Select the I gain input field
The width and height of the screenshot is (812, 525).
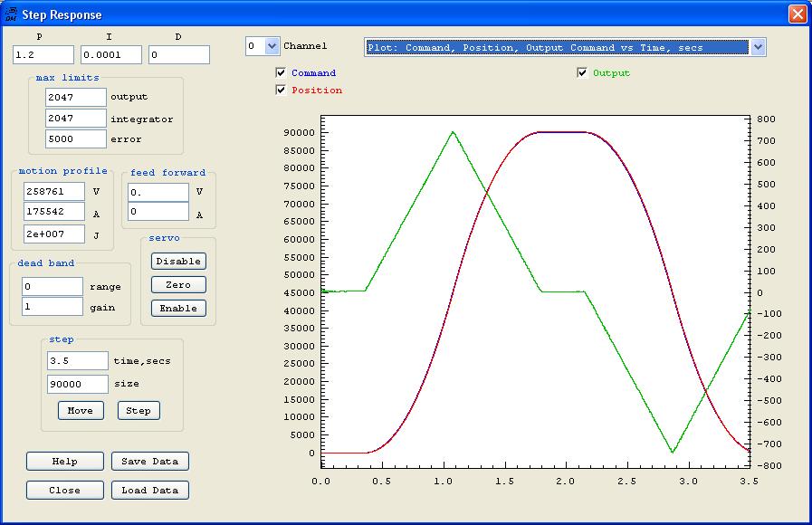tap(110, 55)
